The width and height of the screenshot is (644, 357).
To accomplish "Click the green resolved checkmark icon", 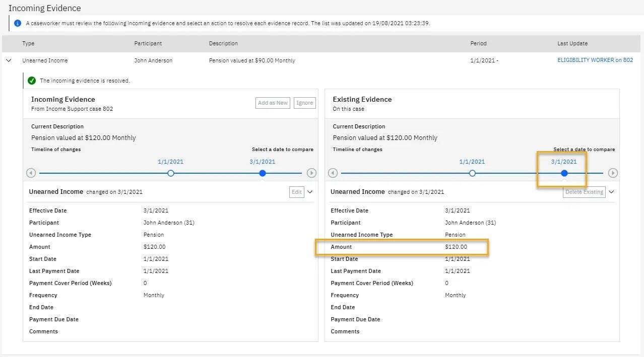I will click(32, 81).
